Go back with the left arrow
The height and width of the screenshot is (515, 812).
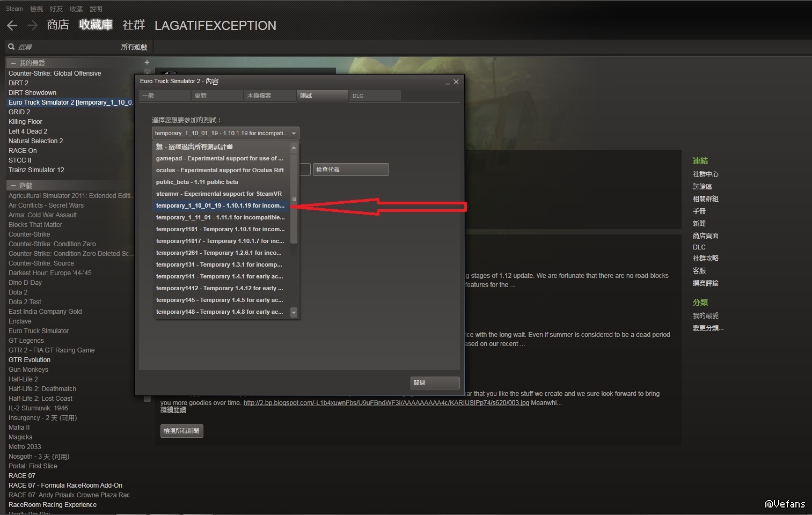[12, 25]
